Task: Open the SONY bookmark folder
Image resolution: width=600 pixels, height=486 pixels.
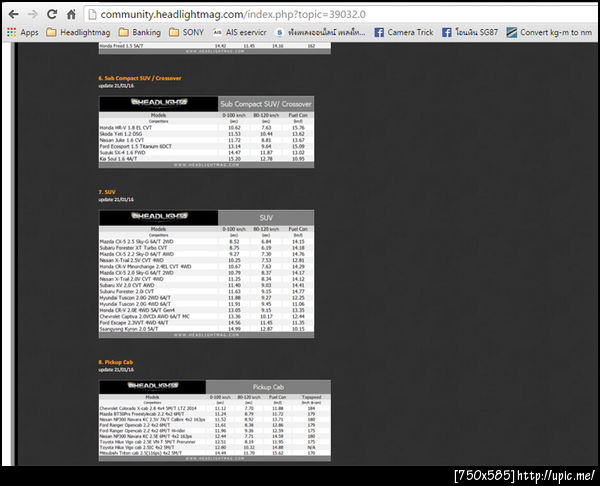Action: pos(186,33)
